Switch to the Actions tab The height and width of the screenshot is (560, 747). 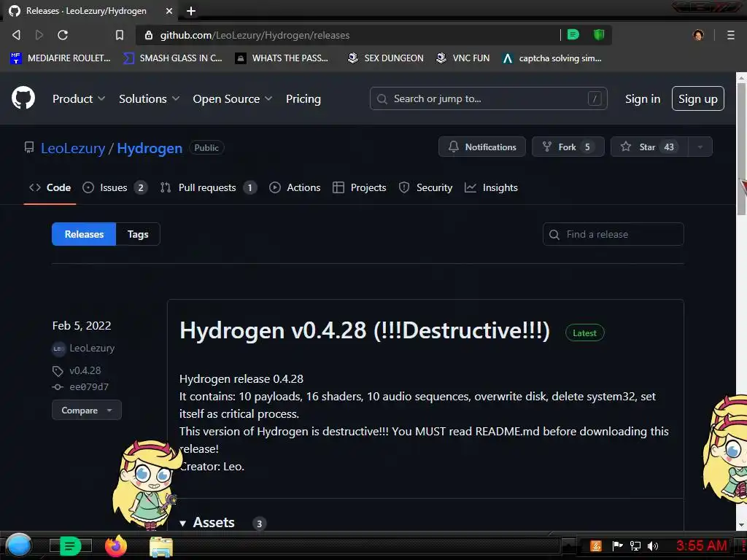[x=295, y=187]
